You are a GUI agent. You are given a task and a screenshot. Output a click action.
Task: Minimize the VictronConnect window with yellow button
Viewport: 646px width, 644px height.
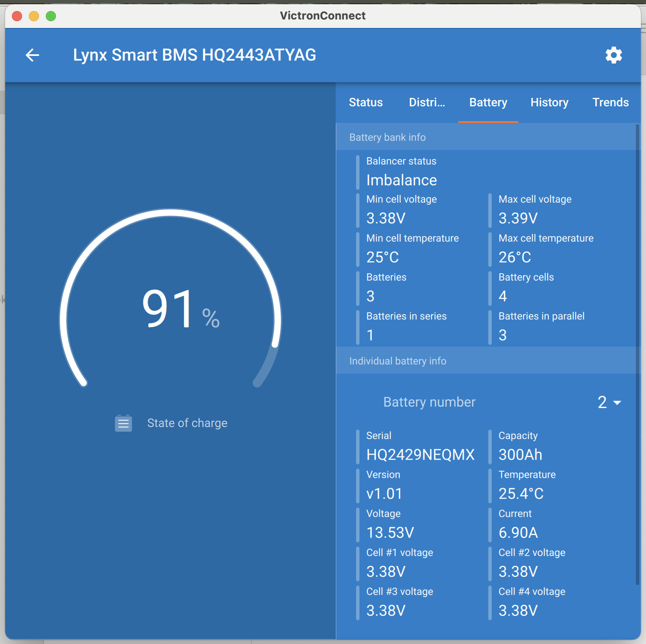pyautogui.click(x=34, y=16)
